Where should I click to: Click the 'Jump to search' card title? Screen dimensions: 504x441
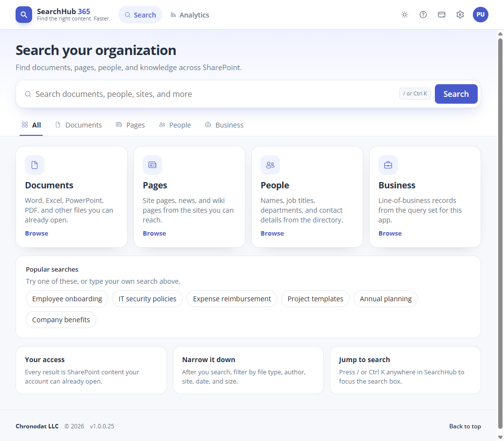pos(365,360)
